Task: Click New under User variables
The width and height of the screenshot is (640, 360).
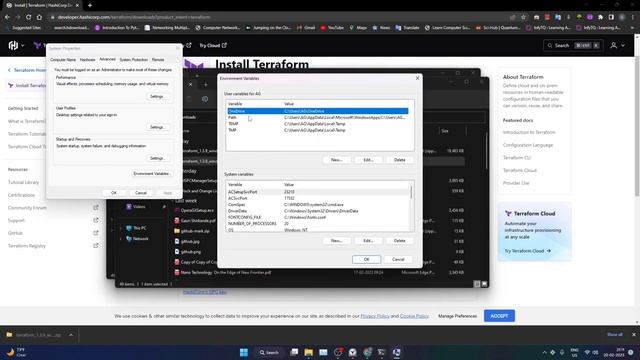Action: pos(336,160)
